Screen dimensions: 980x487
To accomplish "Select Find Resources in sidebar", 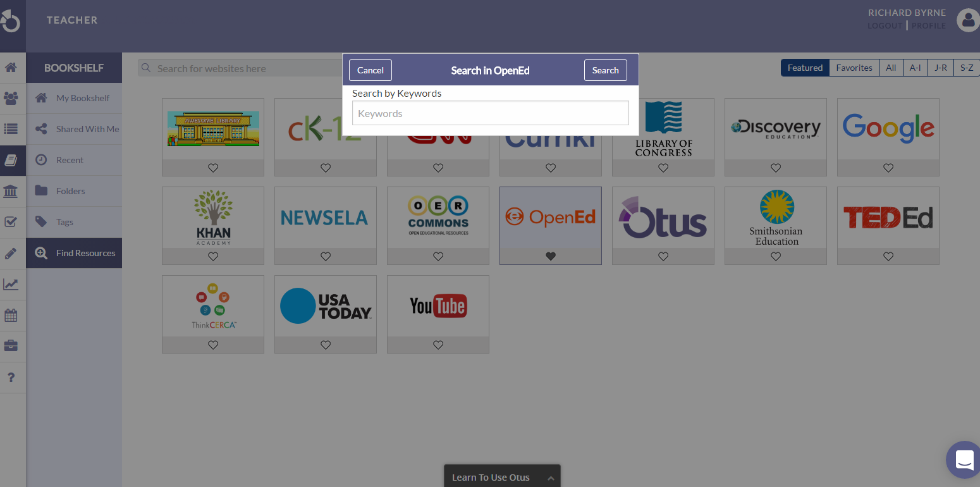I will pyautogui.click(x=74, y=253).
